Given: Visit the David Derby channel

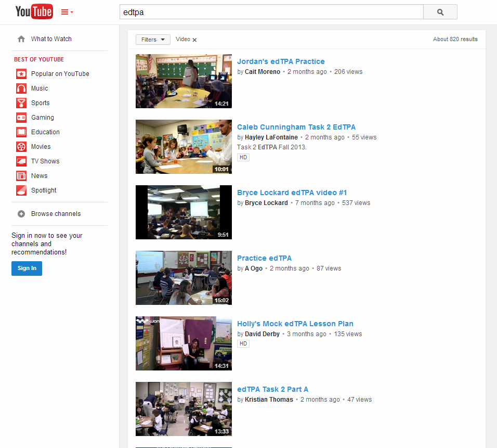Looking at the screenshot, I should click(x=262, y=334).
